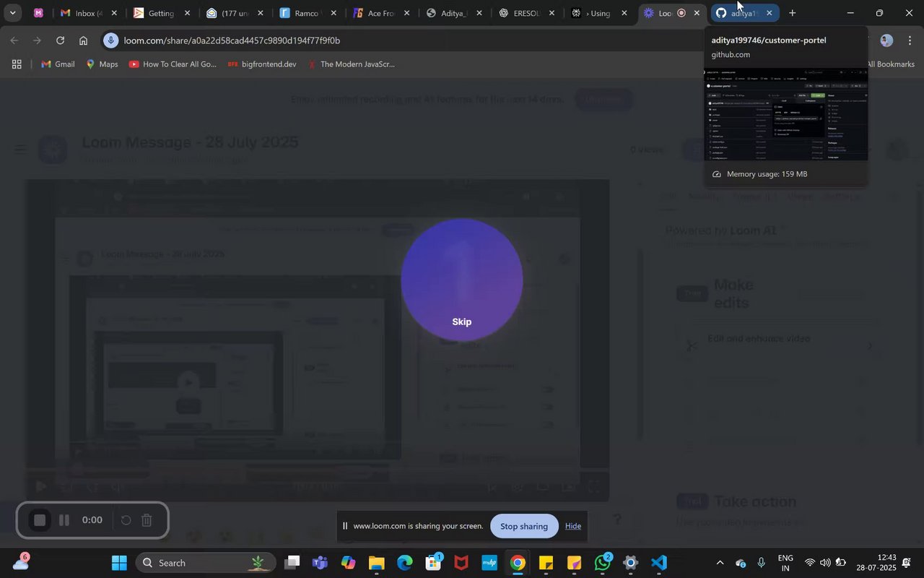The width and height of the screenshot is (924, 578).
Task: Restart the Loom recording
Action: (125, 520)
